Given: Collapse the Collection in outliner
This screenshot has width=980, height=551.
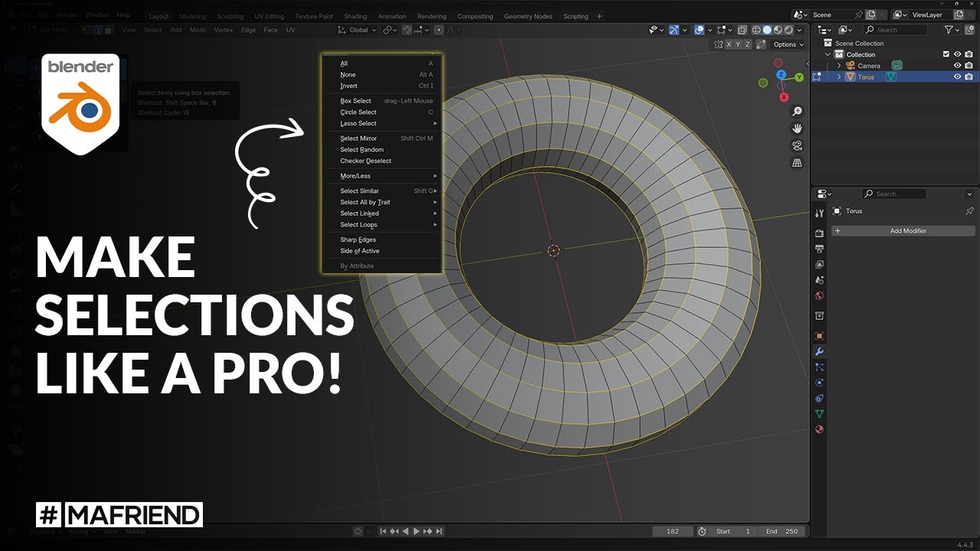Looking at the screenshot, I should [x=828, y=54].
